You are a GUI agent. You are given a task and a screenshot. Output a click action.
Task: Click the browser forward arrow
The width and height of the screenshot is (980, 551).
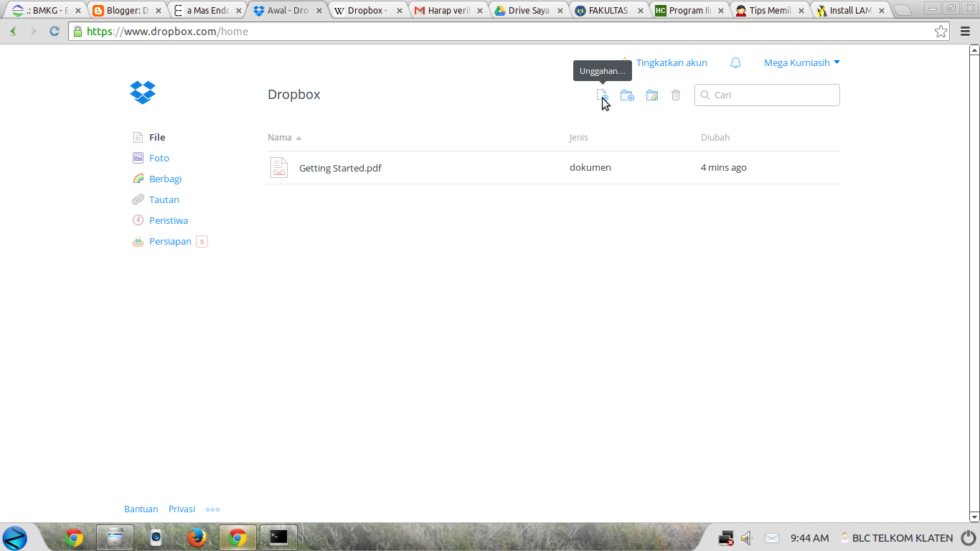pos(33,32)
